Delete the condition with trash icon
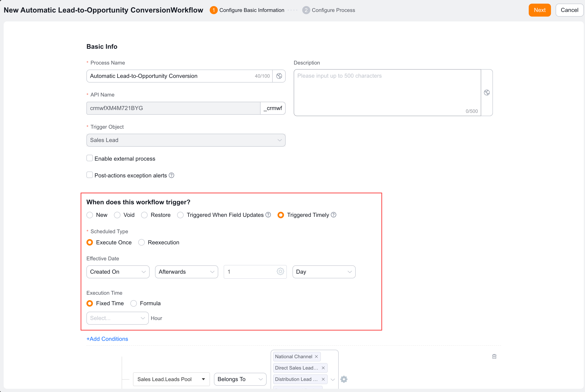 point(494,356)
